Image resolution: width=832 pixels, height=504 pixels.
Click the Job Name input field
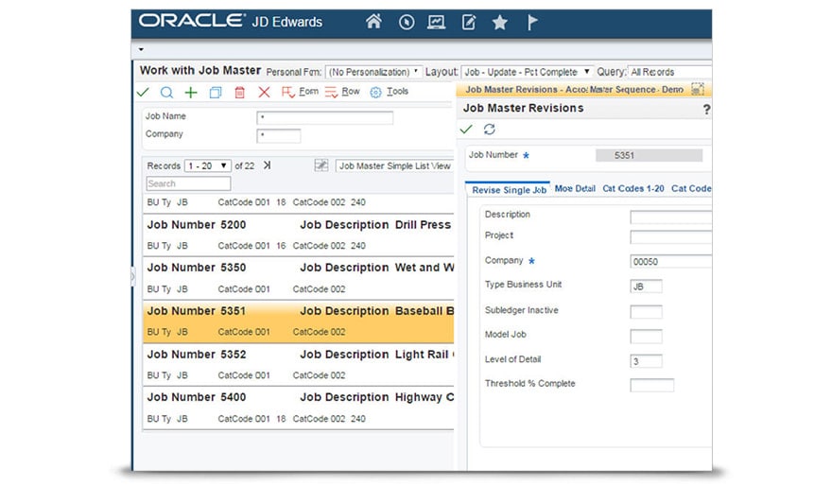324,118
